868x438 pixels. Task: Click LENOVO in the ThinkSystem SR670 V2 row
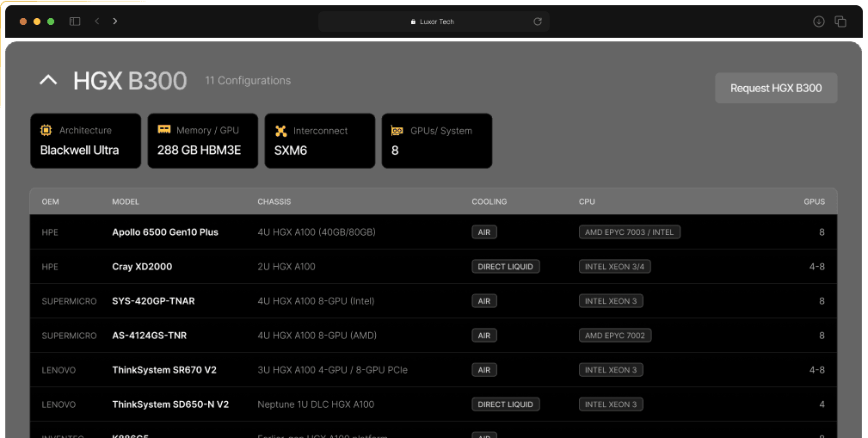coord(58,370)
